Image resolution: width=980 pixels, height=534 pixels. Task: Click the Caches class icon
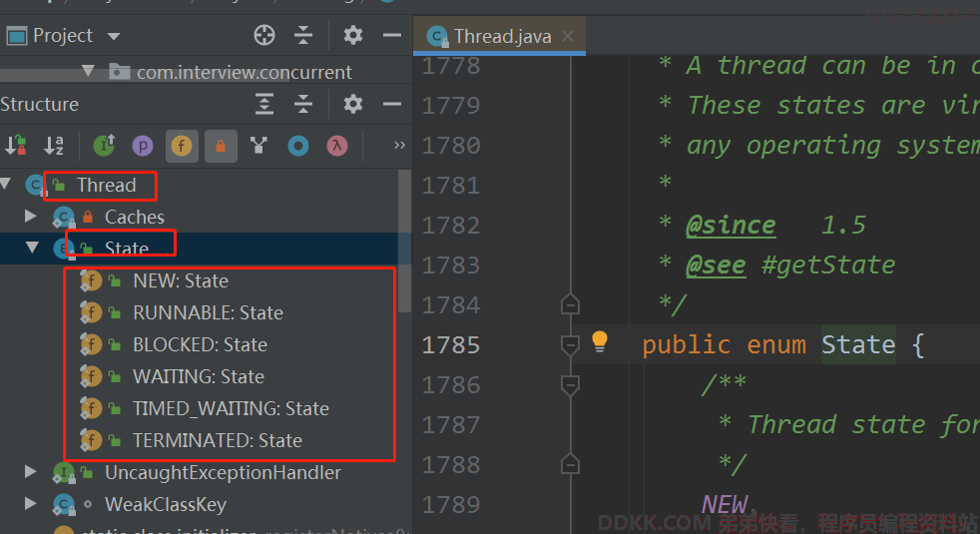(x=64, y=217)
